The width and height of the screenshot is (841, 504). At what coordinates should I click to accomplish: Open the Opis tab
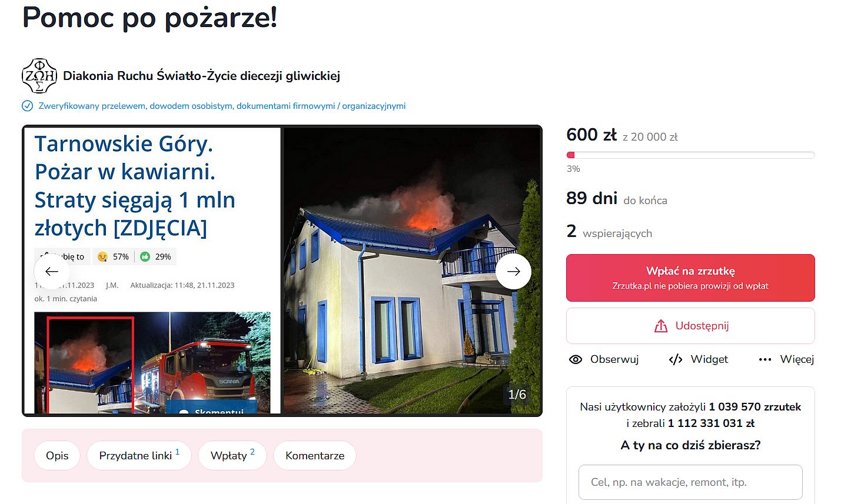coord(57,456)
